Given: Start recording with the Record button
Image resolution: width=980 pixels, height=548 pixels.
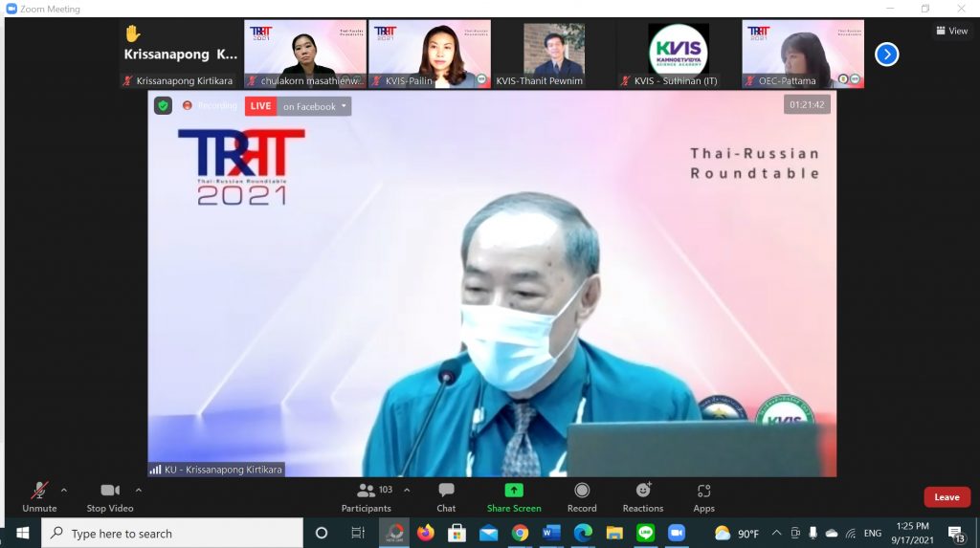Looking at the screenshot, I should click(x=582, y=497).
